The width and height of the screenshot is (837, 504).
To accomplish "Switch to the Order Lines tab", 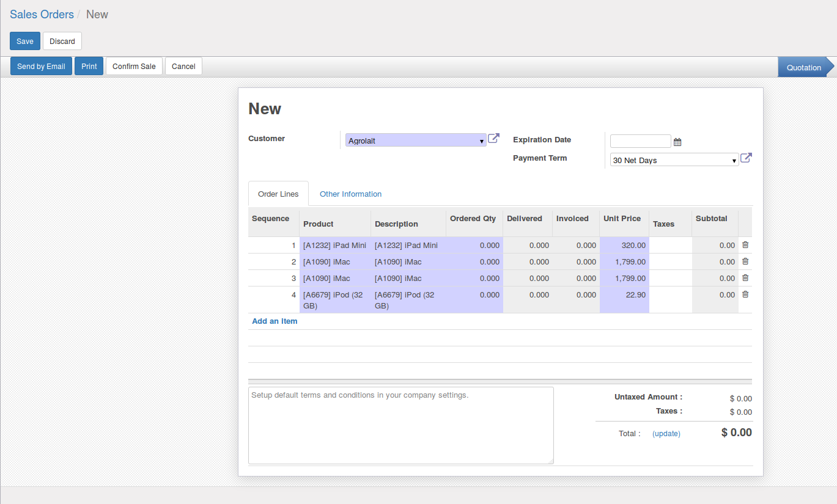I will (278, 194).
